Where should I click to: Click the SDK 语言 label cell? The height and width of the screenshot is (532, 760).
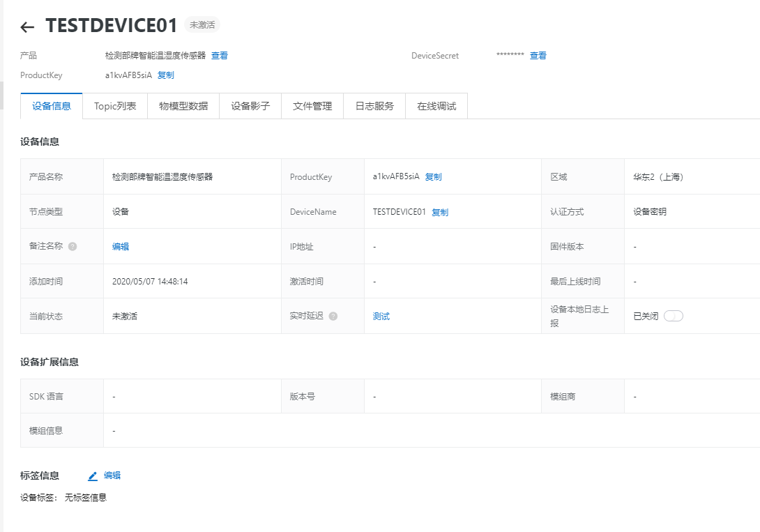click(x=62, y=396)
